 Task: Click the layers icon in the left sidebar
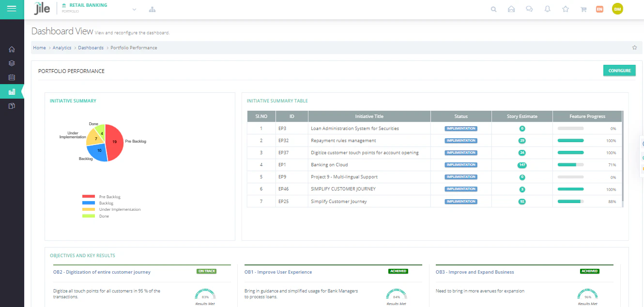(x=12, y=63)
